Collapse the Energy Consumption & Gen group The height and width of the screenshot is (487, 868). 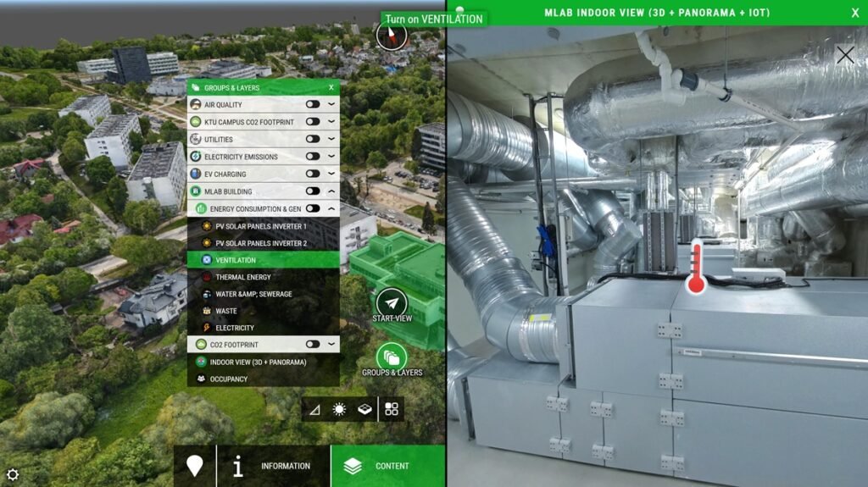[331, 208]
